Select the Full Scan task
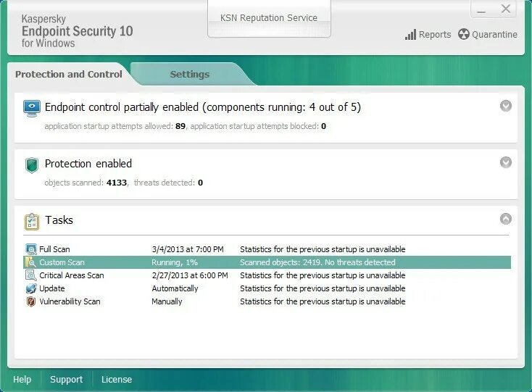The width and height of the screenshot is (532, 392). [267, 249]
